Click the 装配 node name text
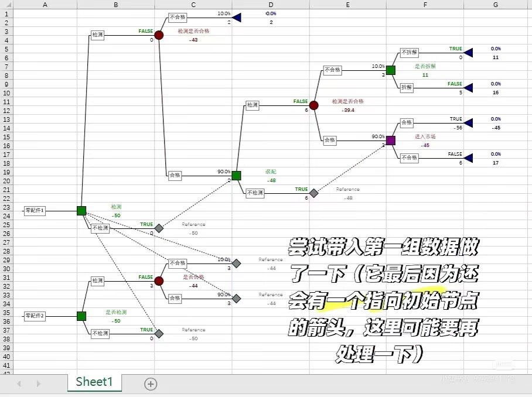532x397 pixels. (271, 172)
